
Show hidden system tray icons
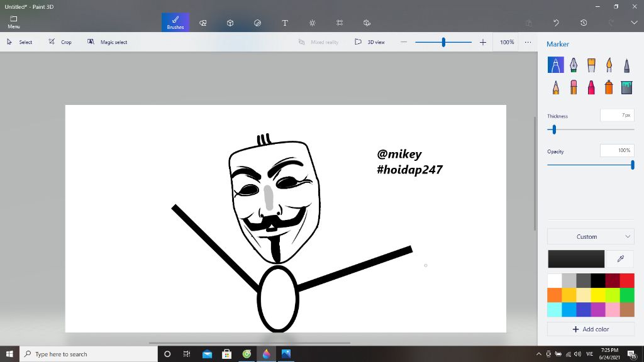coord(539,354)
